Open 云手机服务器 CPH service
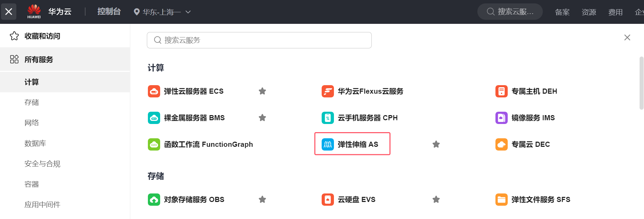Viewport: 644px width, 219px height. (368, 118)
